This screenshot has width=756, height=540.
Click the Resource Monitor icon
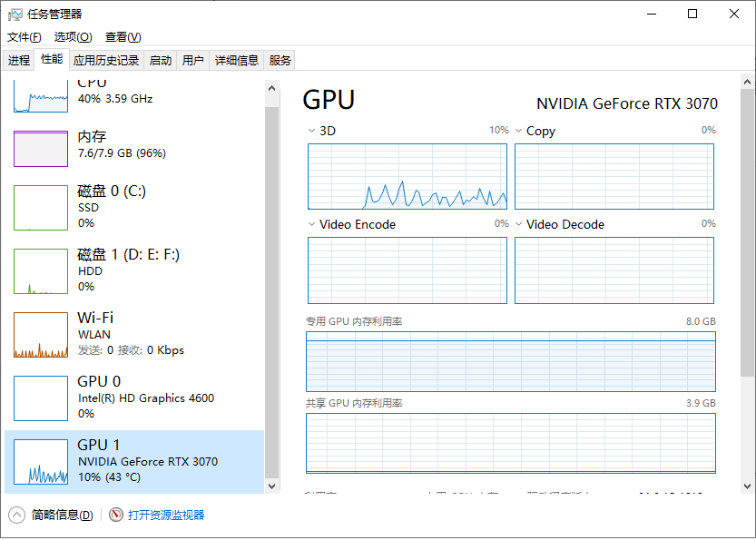pos(116,515)
